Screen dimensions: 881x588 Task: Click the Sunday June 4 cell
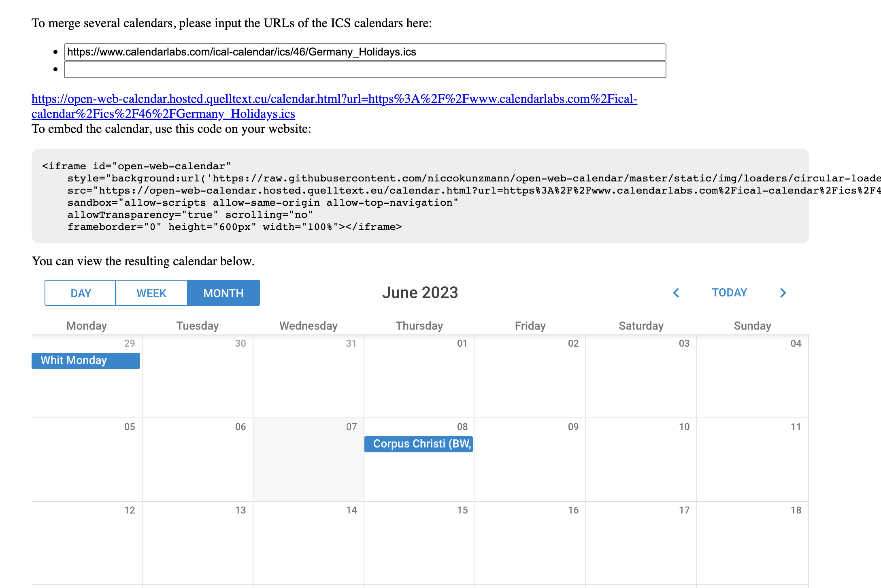(x=752, y=377)
